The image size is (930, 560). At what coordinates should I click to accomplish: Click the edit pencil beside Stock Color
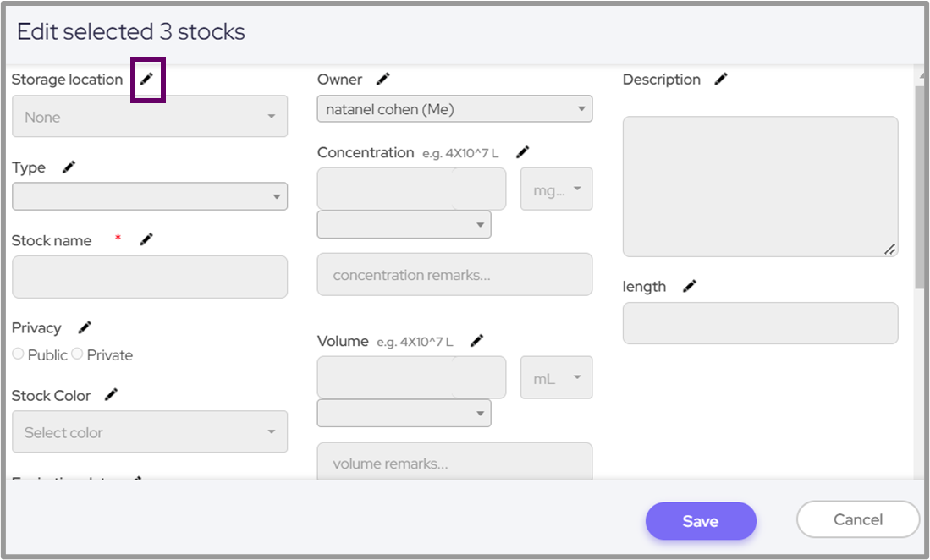tap(111, 395)
